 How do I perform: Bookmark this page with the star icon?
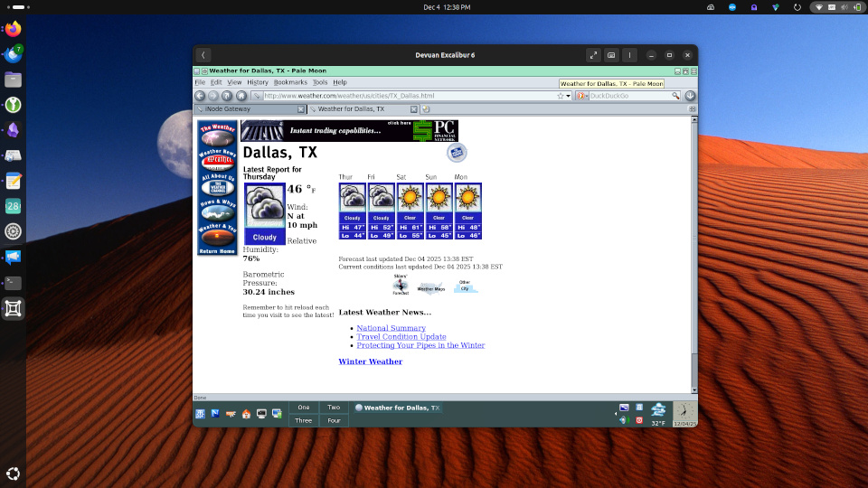point(560,96)
